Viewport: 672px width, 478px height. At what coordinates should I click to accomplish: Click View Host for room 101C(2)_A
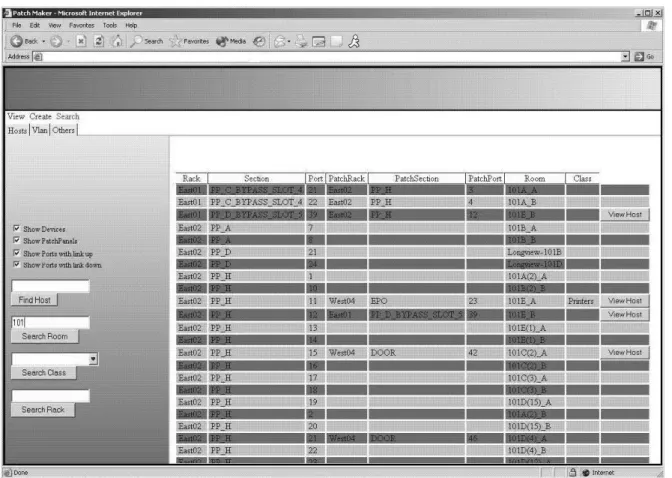625,352
